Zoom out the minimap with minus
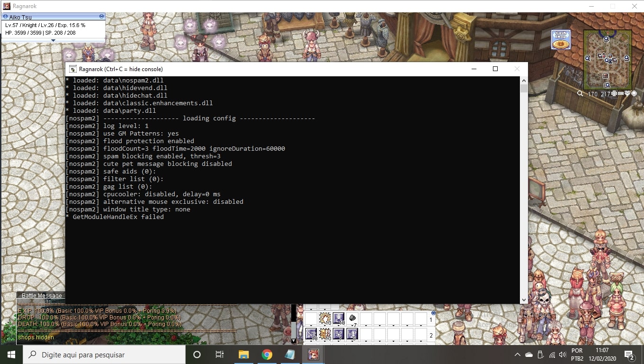Screen dimensions: 644x364 621,94
